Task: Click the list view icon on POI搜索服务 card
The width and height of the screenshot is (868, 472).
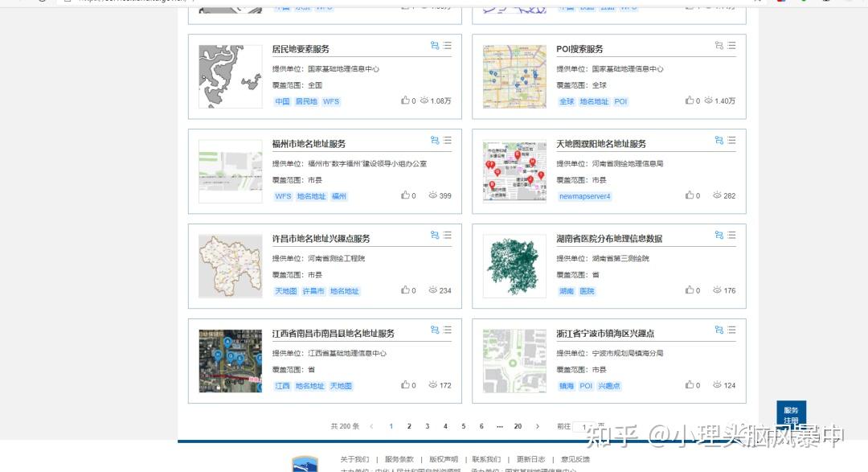Action: point(731,46)
